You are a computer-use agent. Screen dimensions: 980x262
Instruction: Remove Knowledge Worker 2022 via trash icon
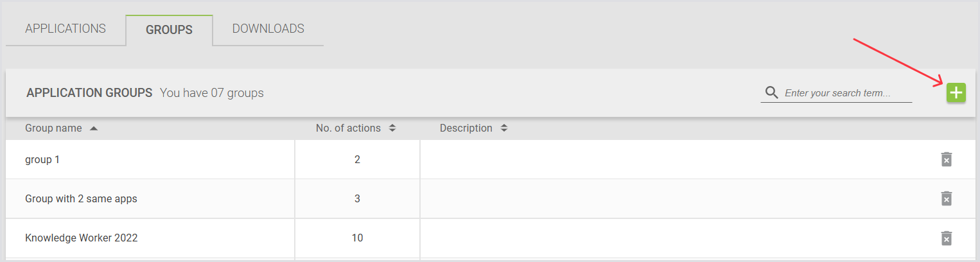click(x=946, y=238)
